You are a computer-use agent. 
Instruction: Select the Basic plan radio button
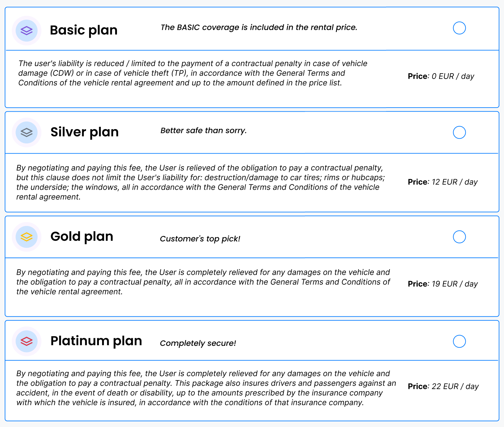(x=459, y=28)
